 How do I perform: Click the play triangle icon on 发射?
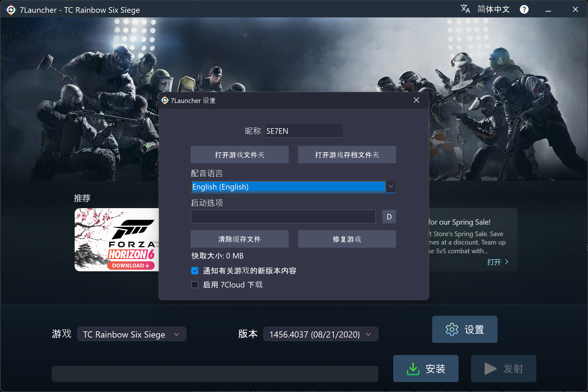click(x=490, y=369)
